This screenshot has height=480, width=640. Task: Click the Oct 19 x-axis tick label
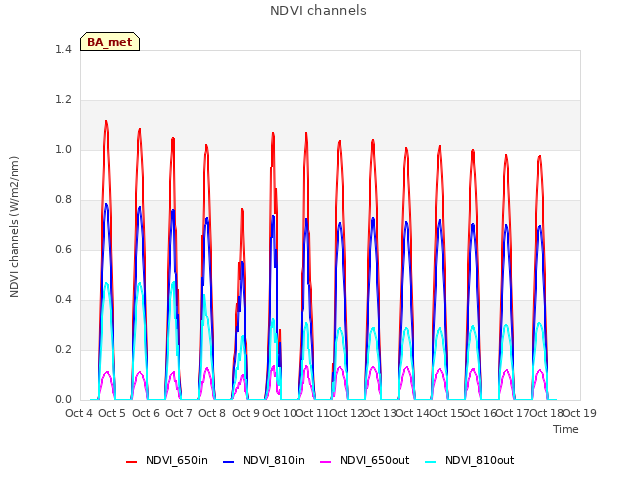point(580,413)
